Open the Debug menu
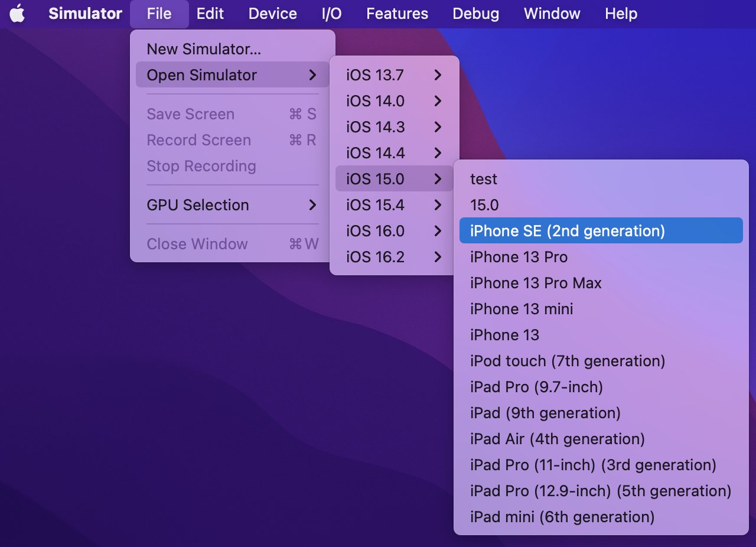 click(475, 14)
